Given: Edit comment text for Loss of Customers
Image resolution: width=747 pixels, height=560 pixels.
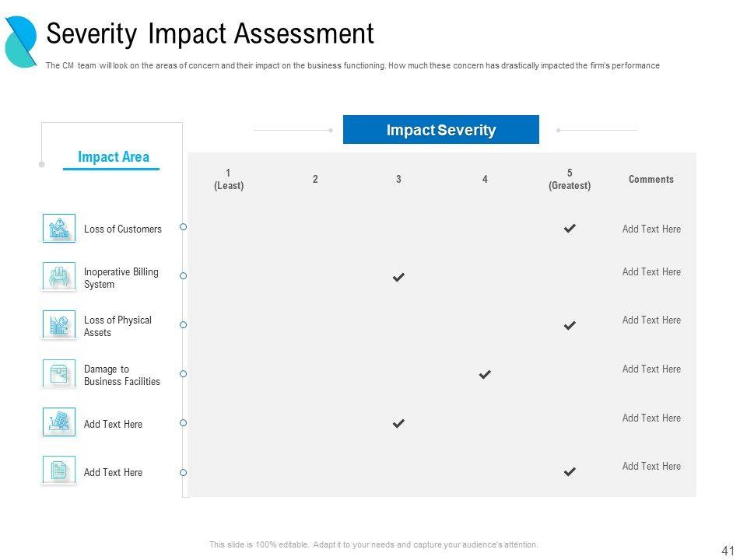Looking at the screenshot, I should point(651,229).
